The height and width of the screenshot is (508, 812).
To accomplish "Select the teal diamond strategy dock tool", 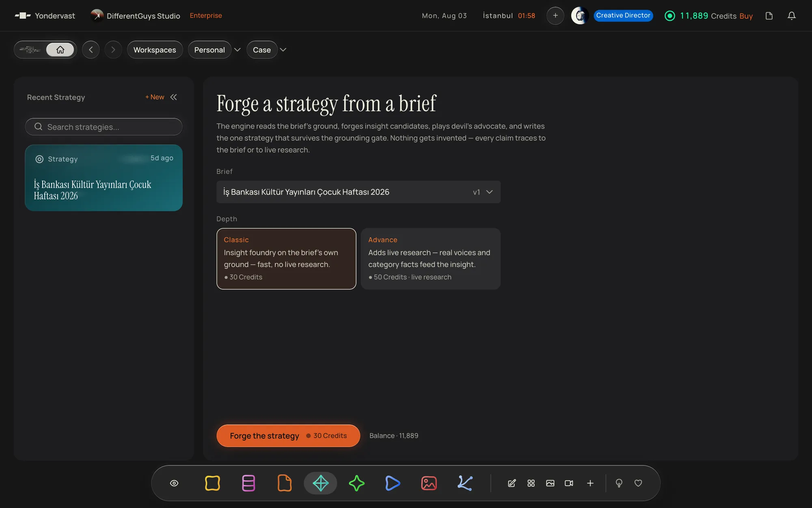I will coord(321,483).
